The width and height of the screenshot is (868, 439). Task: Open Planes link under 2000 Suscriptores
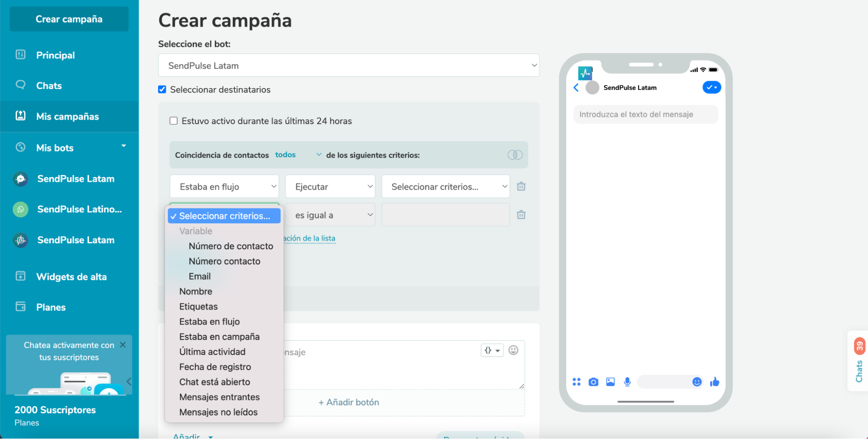point(27,423)
